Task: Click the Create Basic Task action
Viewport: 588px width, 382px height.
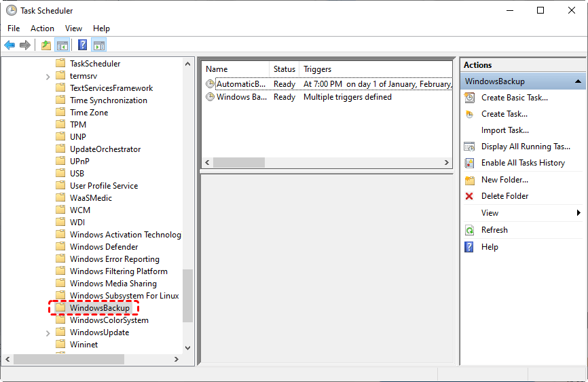Action: [x=514, y=98]
